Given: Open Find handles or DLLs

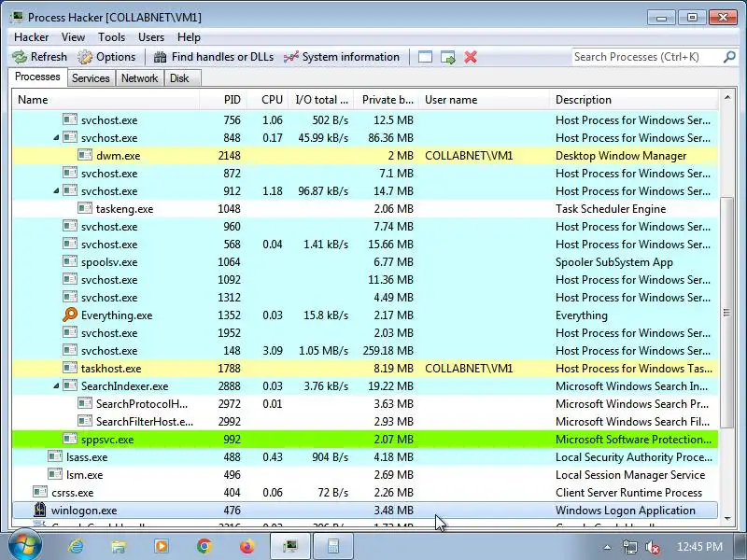Looking at the screenshot, I should pyautogui.click(x=214, y=57).
